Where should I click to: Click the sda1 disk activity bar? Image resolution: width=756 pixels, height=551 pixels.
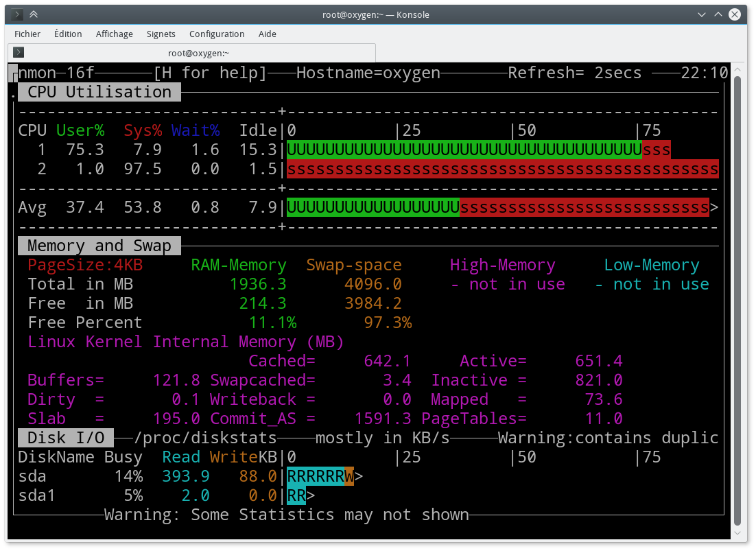[x=296, y=495]
